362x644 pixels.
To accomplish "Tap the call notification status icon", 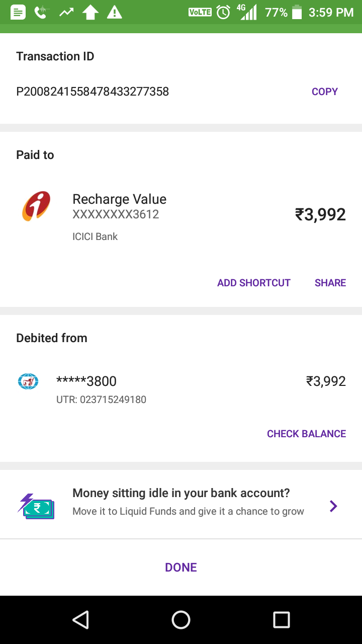I will tap(42, 13).
